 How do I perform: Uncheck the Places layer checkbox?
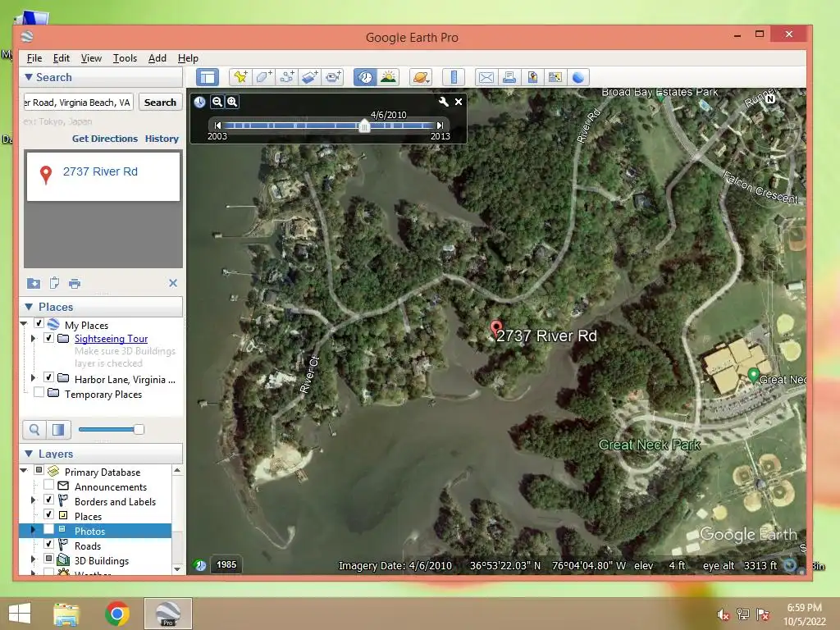click(x=48, y=514)
